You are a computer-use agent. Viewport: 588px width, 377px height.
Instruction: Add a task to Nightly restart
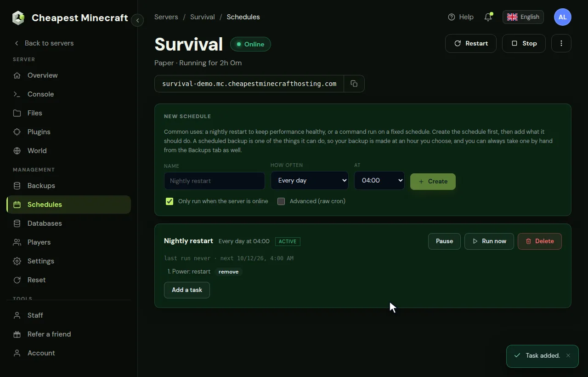click(187, 290)
